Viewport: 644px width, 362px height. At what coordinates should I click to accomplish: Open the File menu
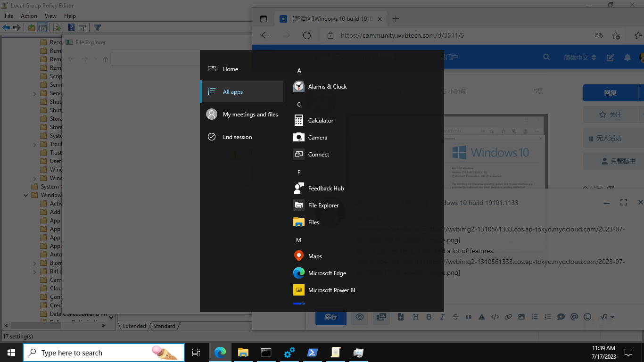point(9,16)
